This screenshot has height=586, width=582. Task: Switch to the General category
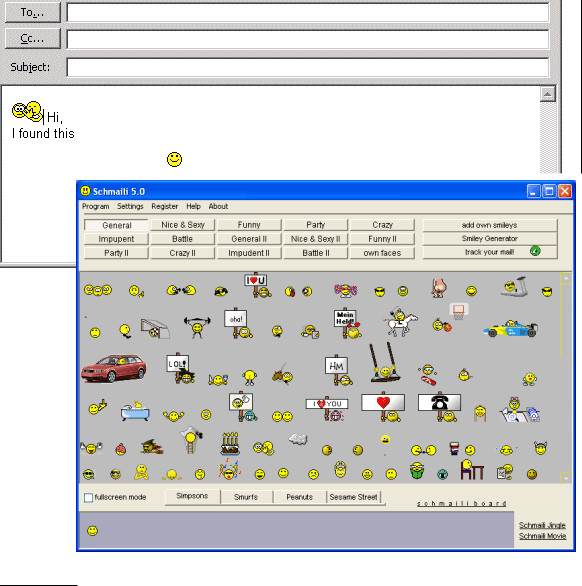pos(117,225)
